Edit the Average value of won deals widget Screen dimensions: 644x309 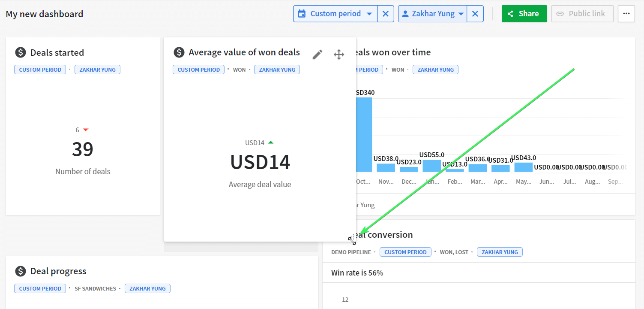317,55
